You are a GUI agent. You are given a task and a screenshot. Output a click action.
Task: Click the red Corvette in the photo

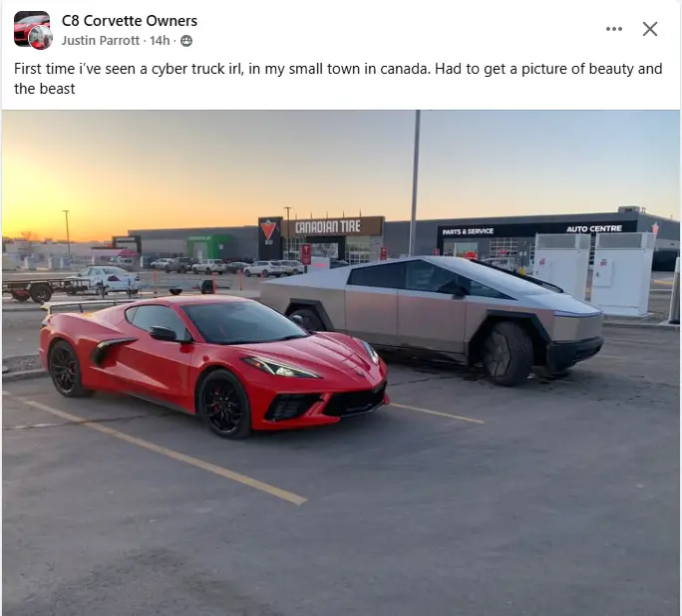213,364
